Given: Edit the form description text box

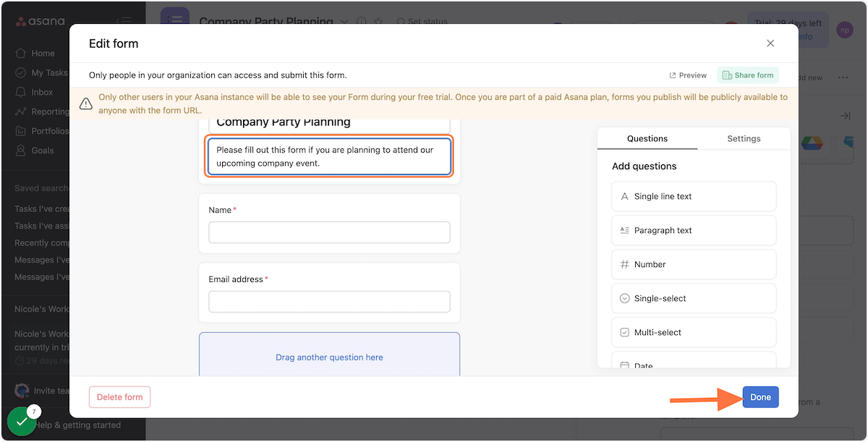Looking at the screenshot, I should click(329, 157).
